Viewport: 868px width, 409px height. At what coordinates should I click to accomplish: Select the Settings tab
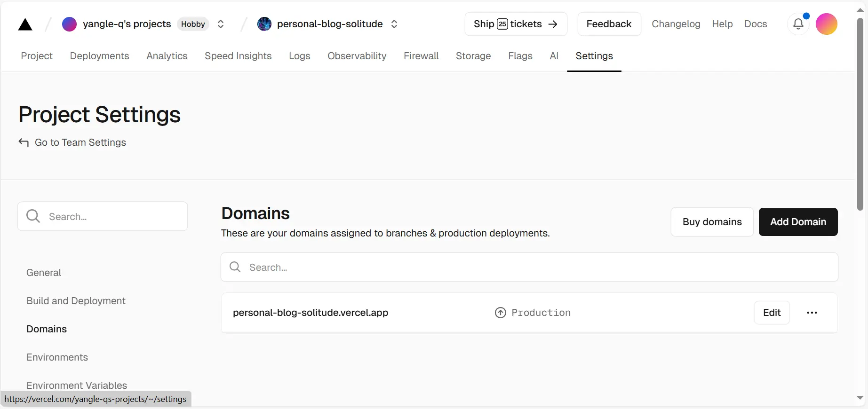pos(594,56)
